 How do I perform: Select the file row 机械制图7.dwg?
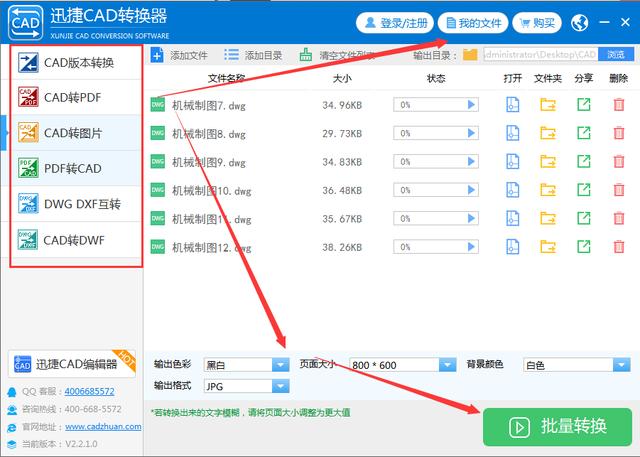[392, 105]
